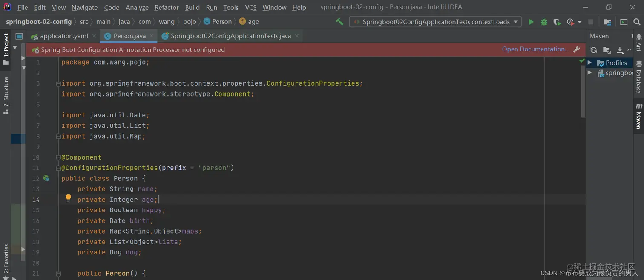This screenshot has height=280, width=644.
Task: Select Profiles row in Maven tree
Action: tap(610, 63)
